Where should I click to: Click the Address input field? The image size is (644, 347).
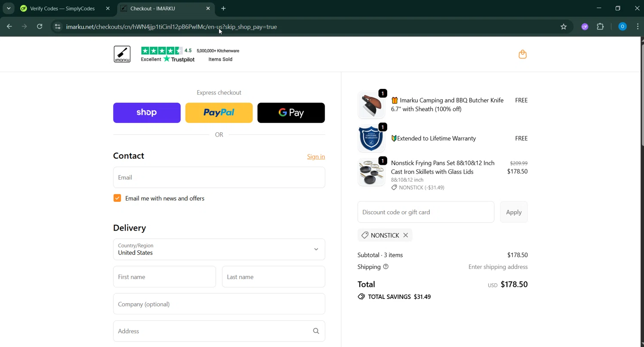pos(219,331)
